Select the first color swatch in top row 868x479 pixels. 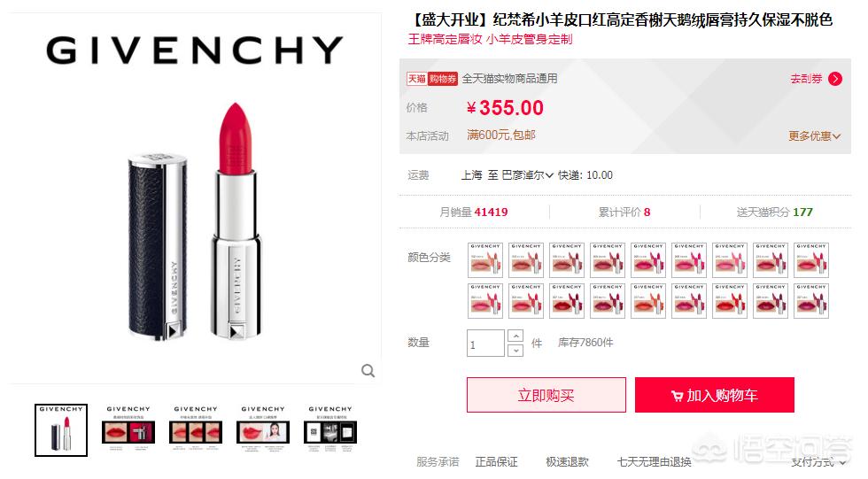pyautogui.click(x=485, y=259)
